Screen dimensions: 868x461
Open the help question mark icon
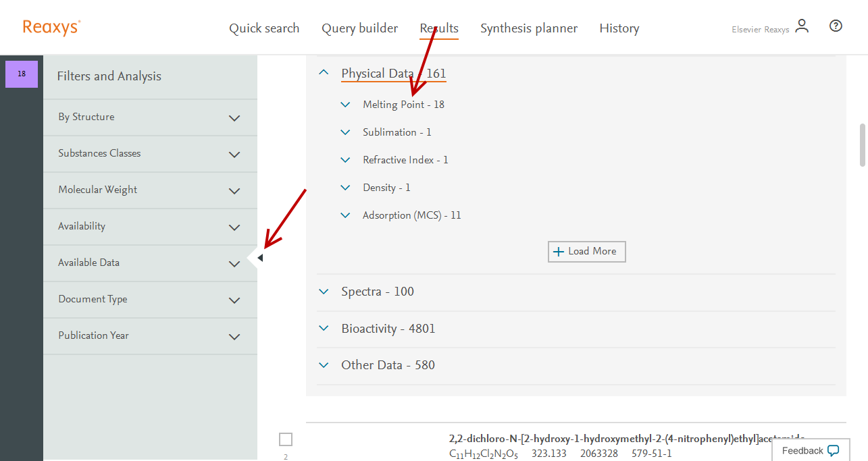tap(836, 26)
